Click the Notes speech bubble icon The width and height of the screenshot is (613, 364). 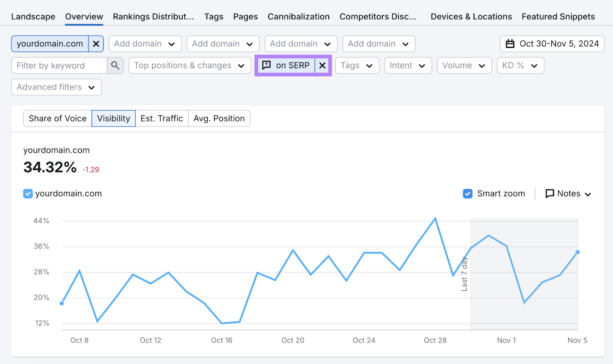(x=549, y=193)
